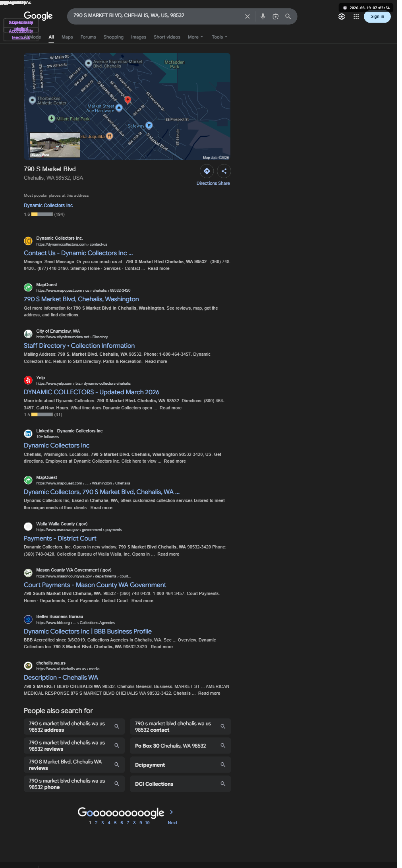
Task: Switch to the Maps tab
Action: [x=67, y=37]
